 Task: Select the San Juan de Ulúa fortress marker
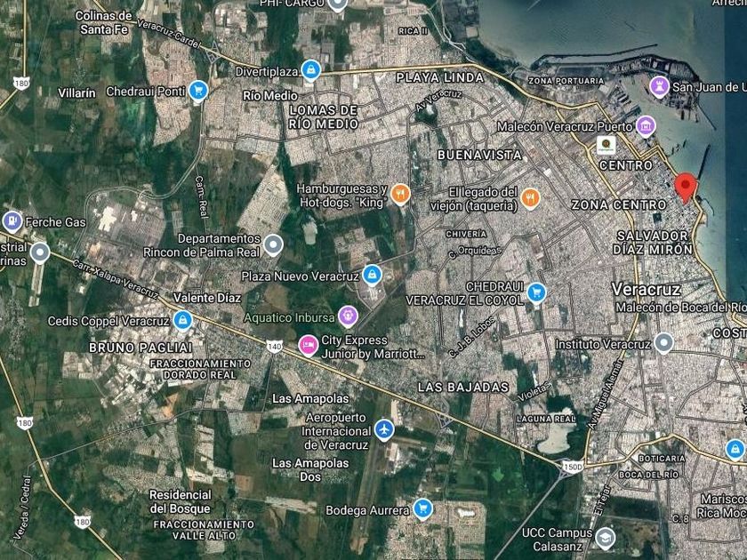click(659, 87)
